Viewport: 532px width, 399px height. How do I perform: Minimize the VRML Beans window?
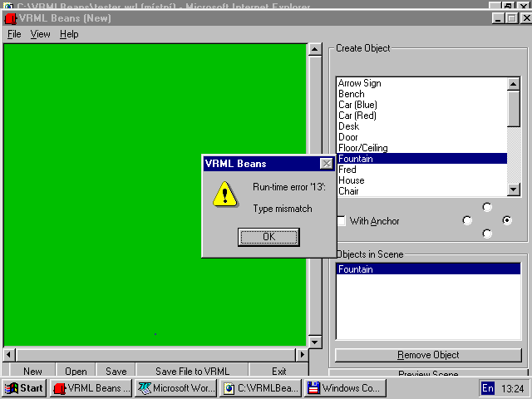click(x=498, y=18)
